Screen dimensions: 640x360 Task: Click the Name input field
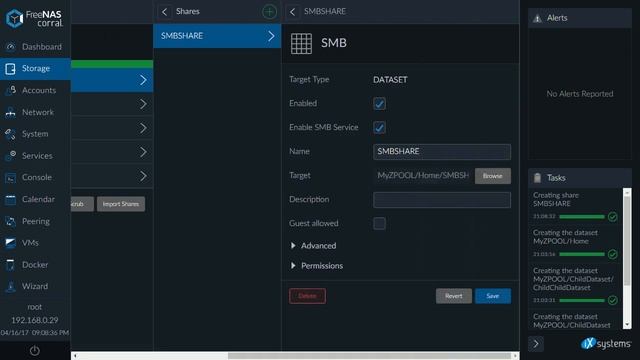click(x=442, y=152)
